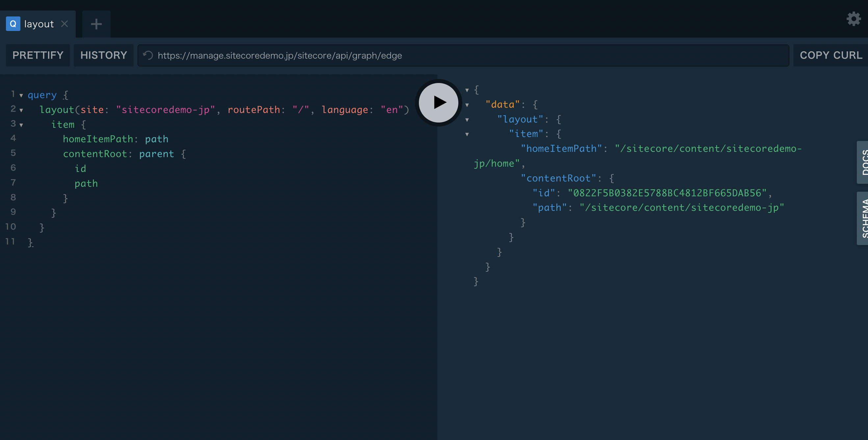Click the reload schema icon in URL bar
The image size is (868, 440).
pyautogui.click(x=148, y=55)
